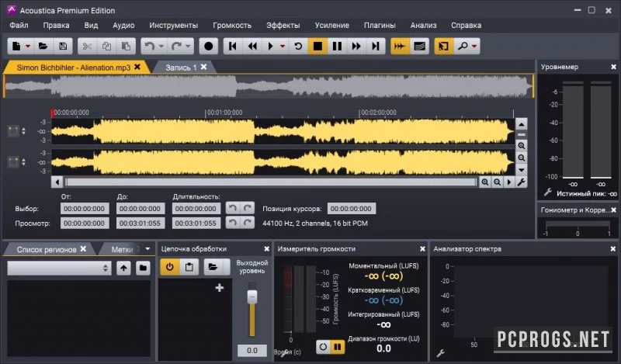The height and width of the screenshot is (364, 621).
Task: Open the Правка menu
Action: pos(56,26)
